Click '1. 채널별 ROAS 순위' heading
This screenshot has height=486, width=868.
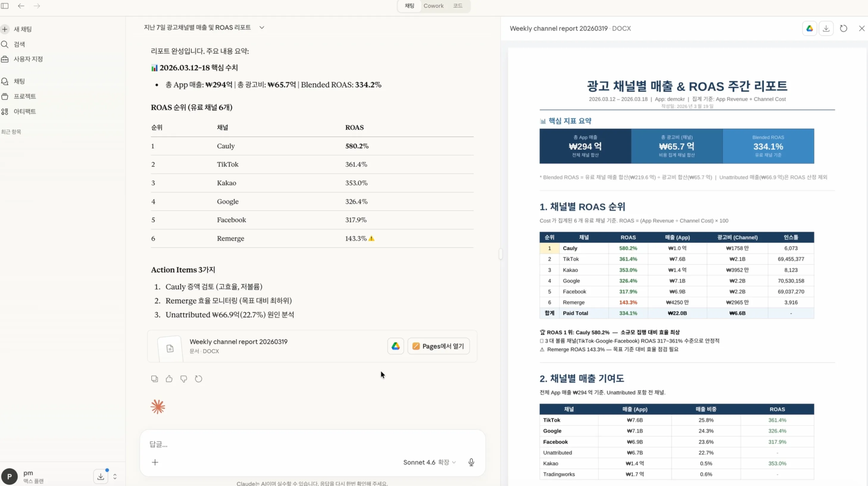point(582,207)
